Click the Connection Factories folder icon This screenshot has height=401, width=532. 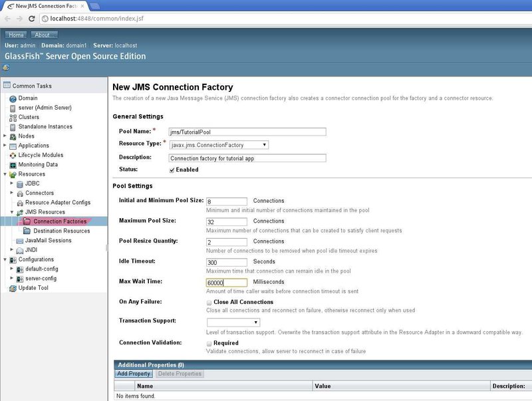point(27,221)
